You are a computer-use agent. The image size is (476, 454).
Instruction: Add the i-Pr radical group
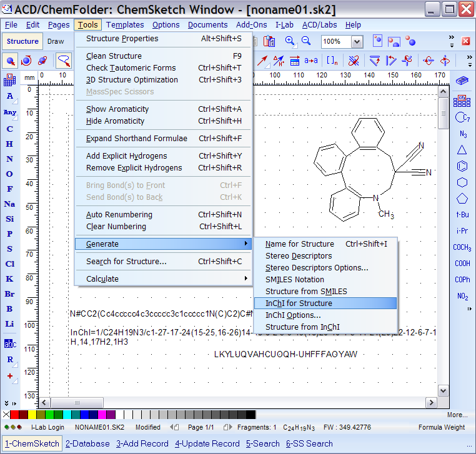pos(462,231)
